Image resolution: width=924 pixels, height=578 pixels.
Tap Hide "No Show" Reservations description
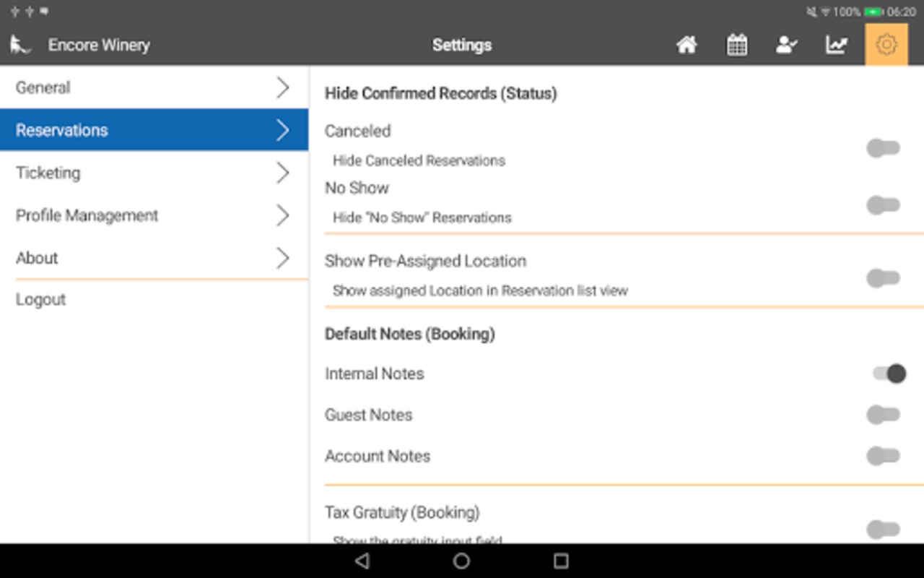tap(422, 217)
